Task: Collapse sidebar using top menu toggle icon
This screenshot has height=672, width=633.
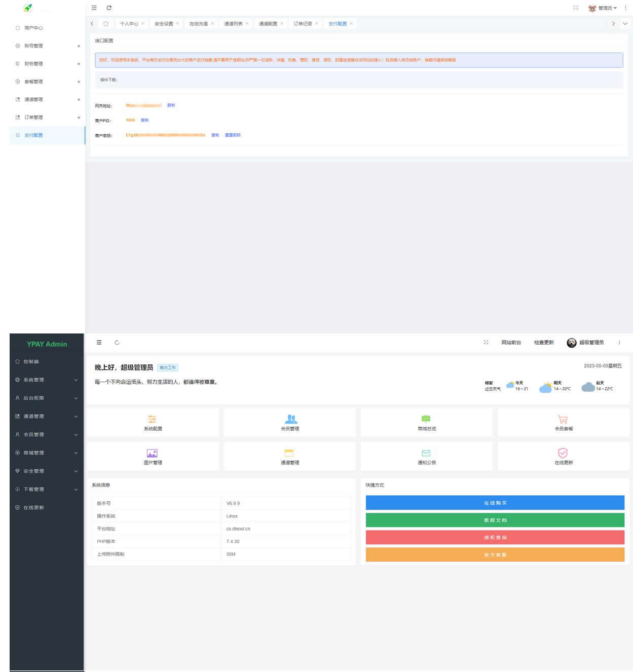Action: pyautogui.click(x=94, y=8)
